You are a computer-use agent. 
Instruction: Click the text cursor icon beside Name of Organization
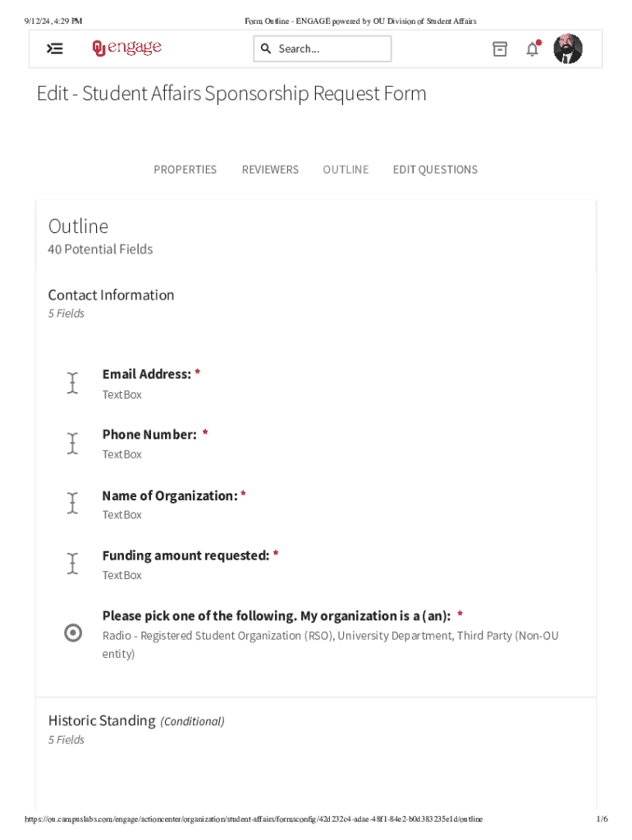[73, 504]
